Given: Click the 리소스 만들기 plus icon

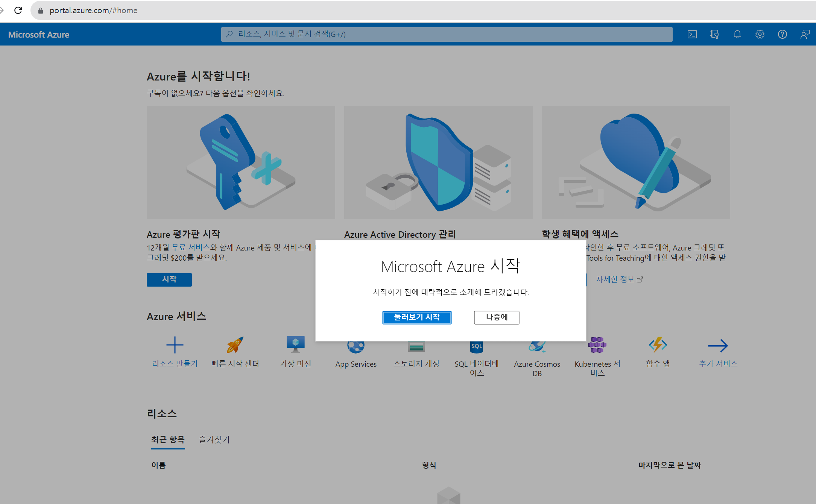Looking at the screenshot, I should point(175,345).
